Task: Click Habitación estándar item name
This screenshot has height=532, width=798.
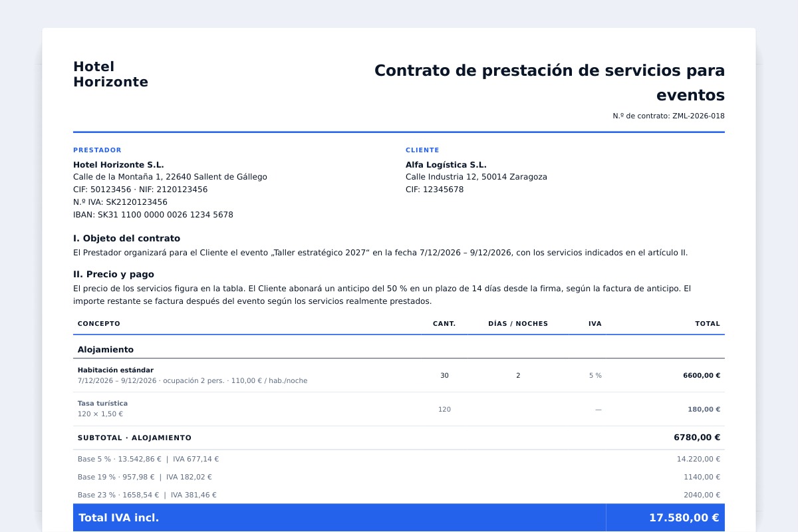Action: 116,370
